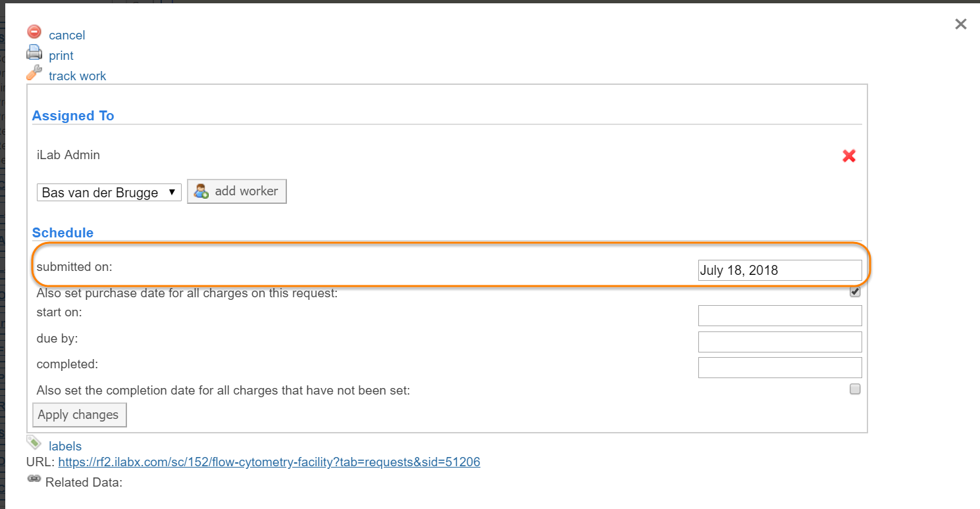The height and width of the screenshot is (509, 980).
Task: Remove iLab Admin with the red X
Action: [849, 156]
